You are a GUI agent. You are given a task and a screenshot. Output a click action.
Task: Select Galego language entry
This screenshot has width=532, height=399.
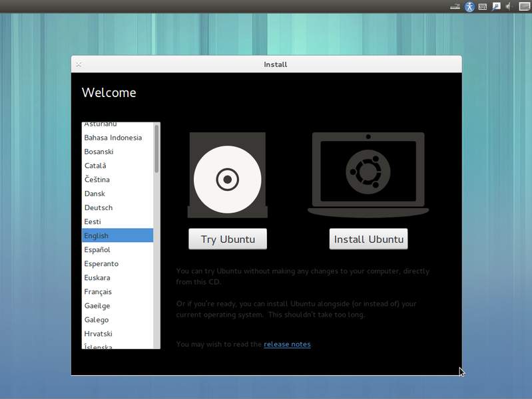click(x=117, y=320)
